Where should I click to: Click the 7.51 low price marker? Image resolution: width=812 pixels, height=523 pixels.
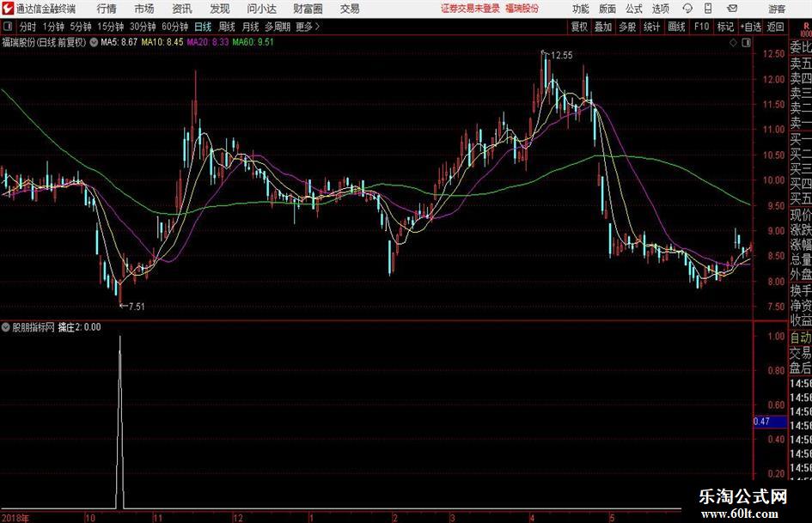click(137, 307)
